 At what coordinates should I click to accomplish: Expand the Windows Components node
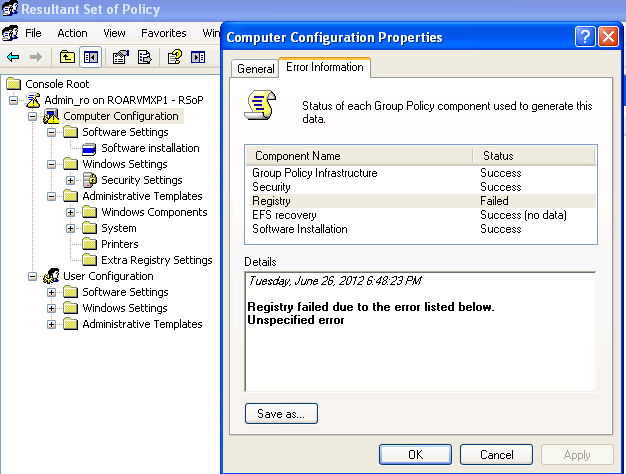pyautogui.click(x=71, y=212)
